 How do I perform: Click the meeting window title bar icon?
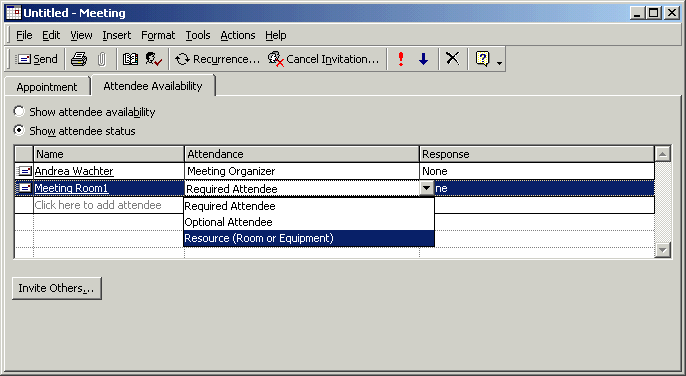point(13,13)
